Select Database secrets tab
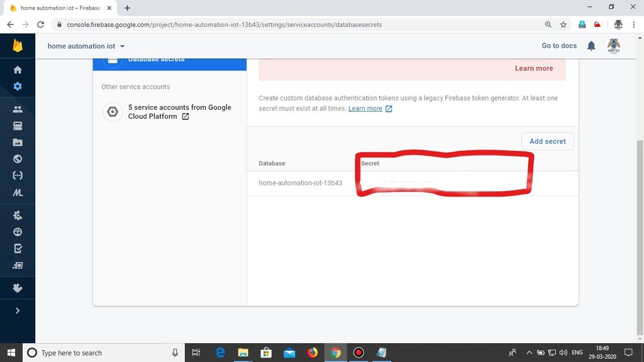644x362 pixels. click(169, 64)
